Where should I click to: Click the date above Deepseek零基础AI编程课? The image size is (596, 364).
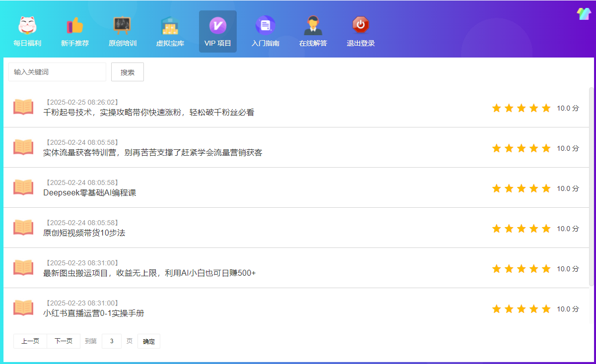[82, 182]
